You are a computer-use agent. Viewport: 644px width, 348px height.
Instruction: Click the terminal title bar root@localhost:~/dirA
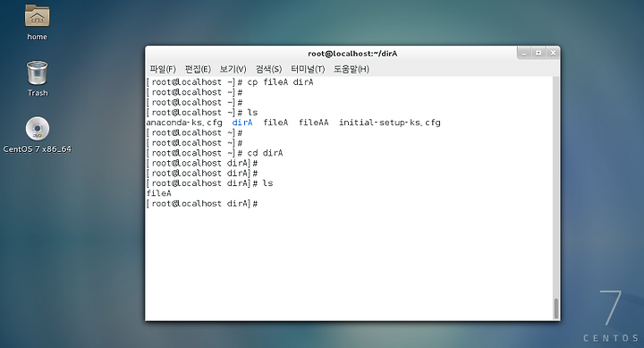(x=352, y=54)
